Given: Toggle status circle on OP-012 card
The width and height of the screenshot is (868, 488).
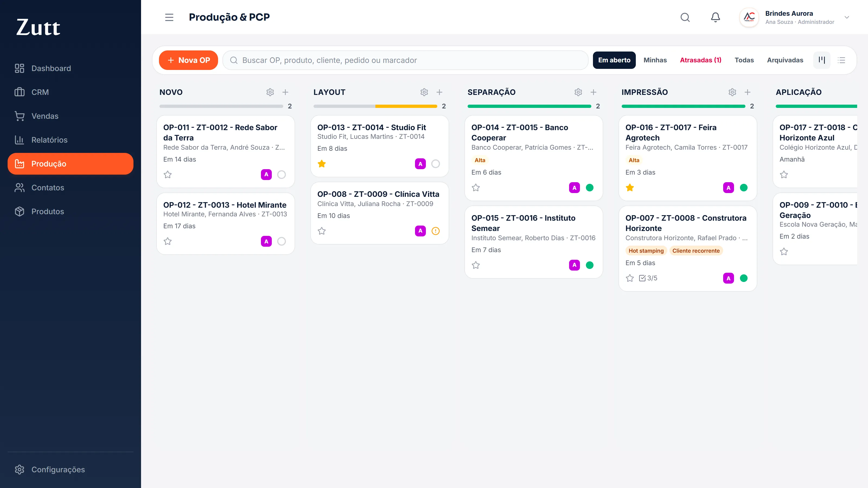Looking at the screenshot, I should point(282,241).
